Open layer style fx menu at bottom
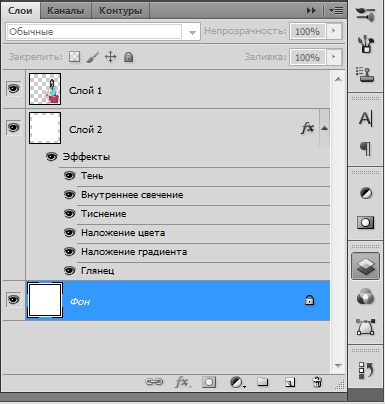This screenshot has height=404, width=385. pos(183,382)
